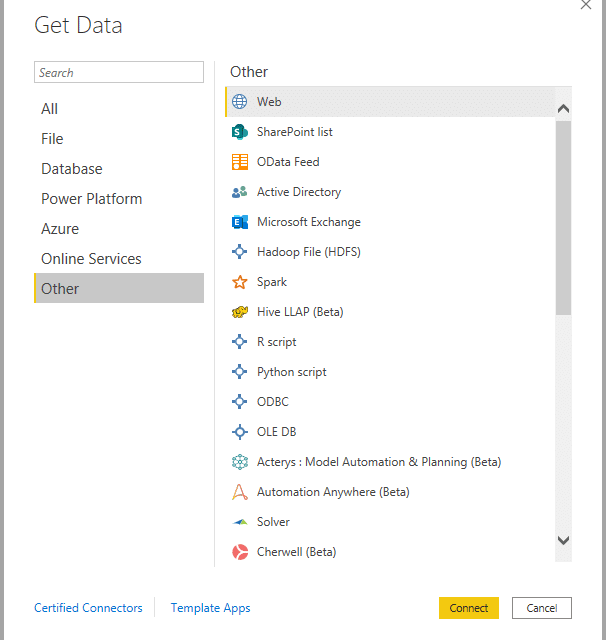
Task: Select the Solver connector icon
Action: [240, 522]
